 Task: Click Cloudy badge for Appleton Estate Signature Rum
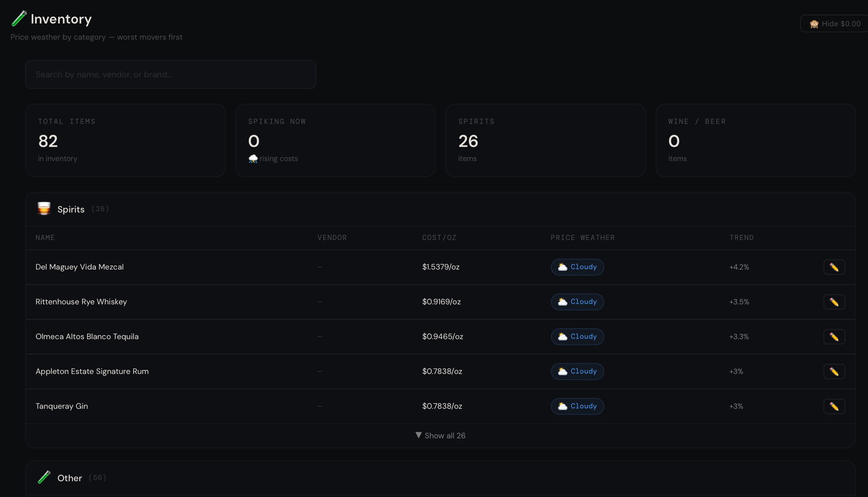point(577,371)
